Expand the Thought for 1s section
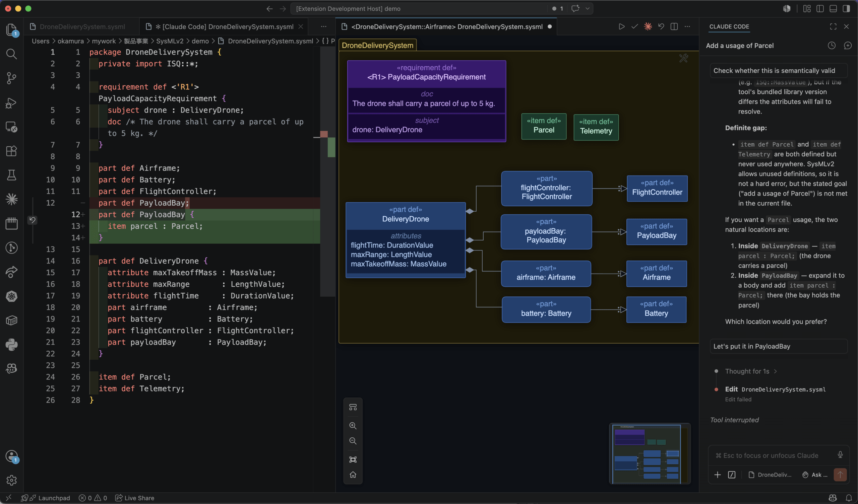858x504 pixels. (x=750, y=371)
